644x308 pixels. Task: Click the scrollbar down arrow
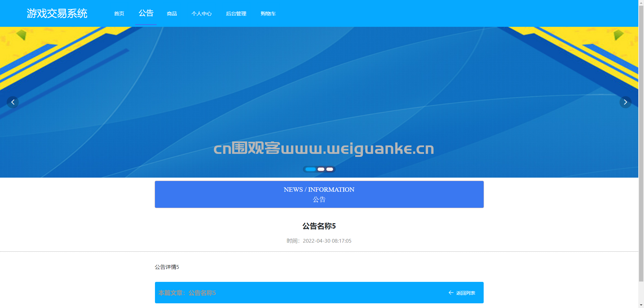point(641,305)
